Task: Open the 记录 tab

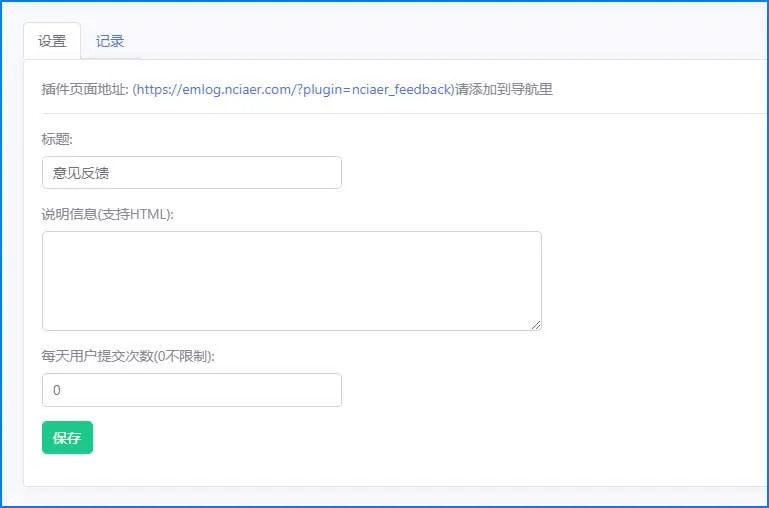Action: click(x=110, y=41)
